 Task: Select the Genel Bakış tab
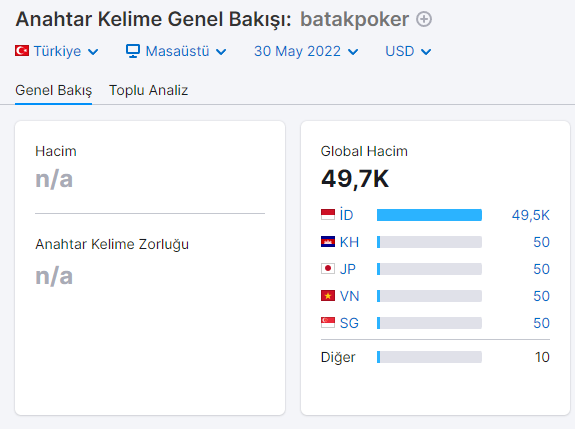coord(54,90)
